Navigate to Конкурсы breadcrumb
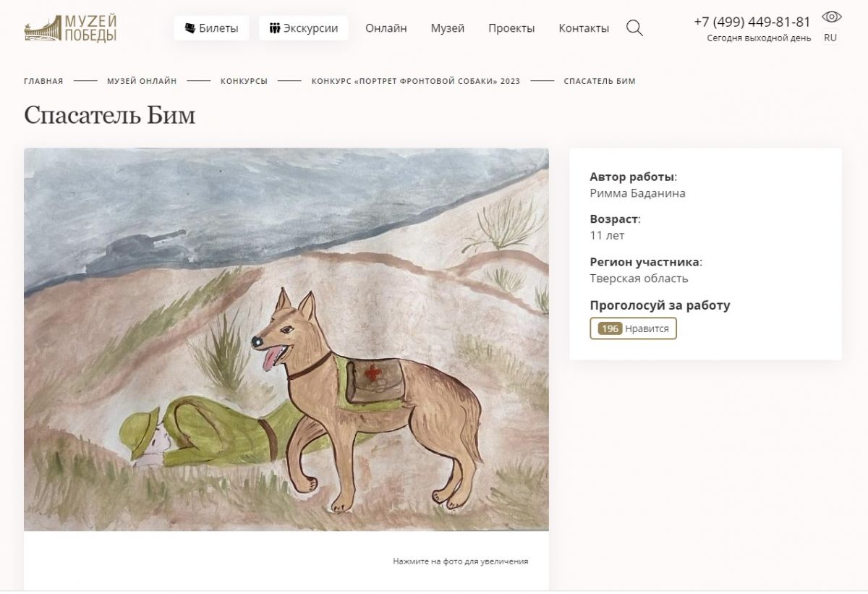 244,81
